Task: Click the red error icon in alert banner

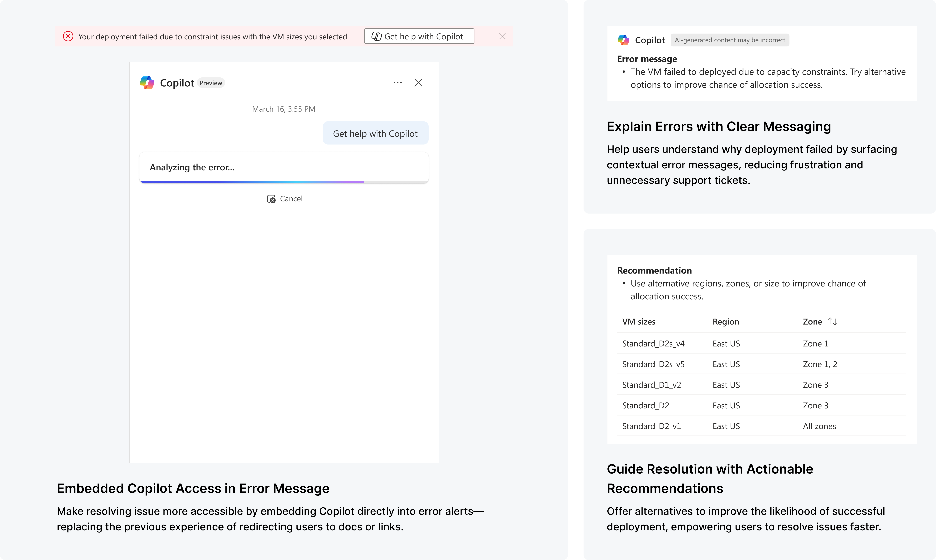Action: 68,36
